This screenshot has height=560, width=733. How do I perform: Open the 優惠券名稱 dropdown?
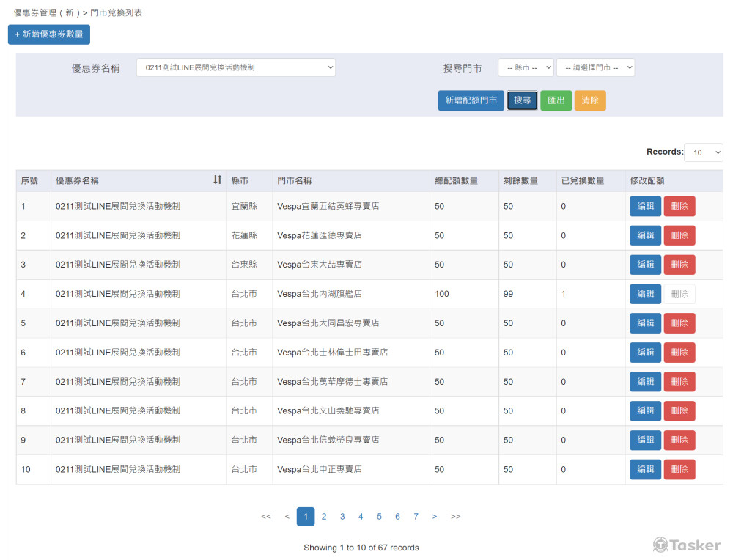pyautogui.click(x=235, y=67)
